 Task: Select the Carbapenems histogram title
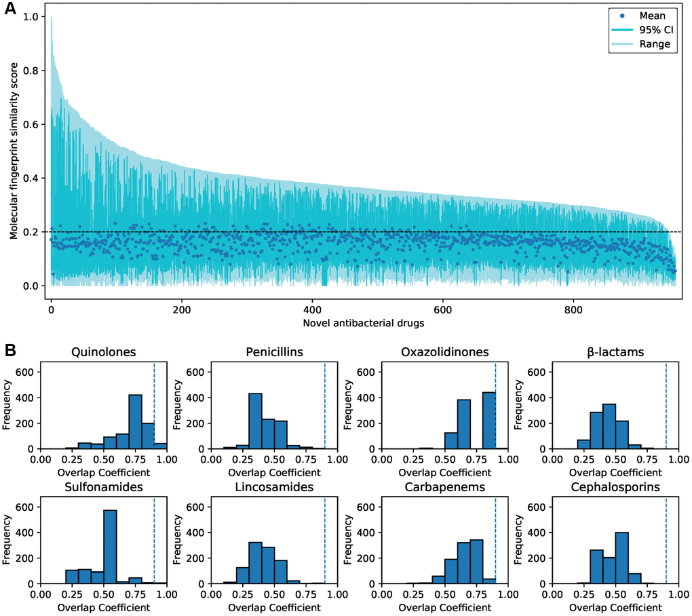click(444, 488)
